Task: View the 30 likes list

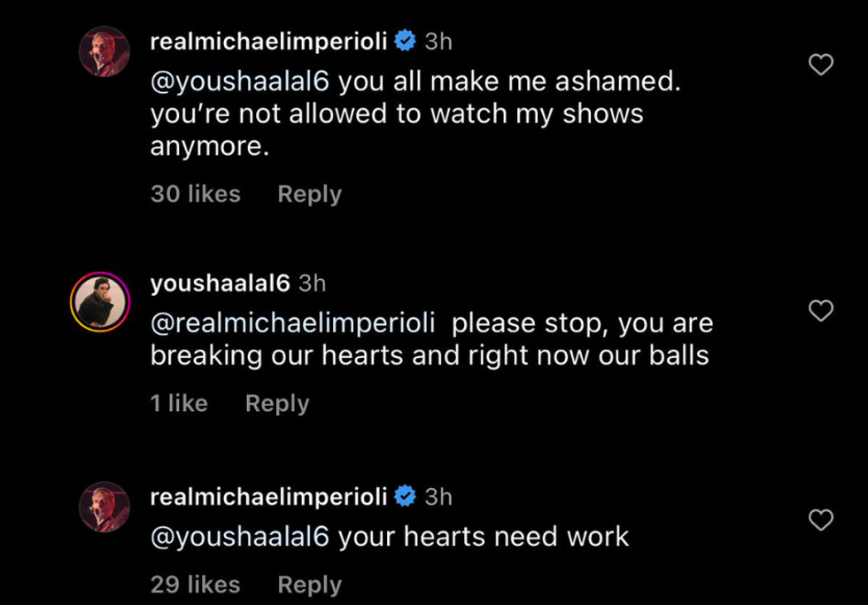Action: pos(195,194)
